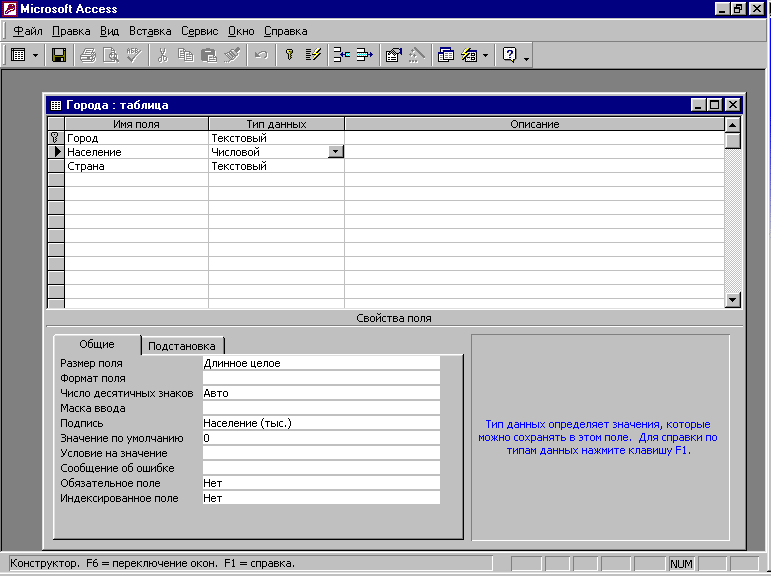Click the Формат поля property field

point(321,378)
